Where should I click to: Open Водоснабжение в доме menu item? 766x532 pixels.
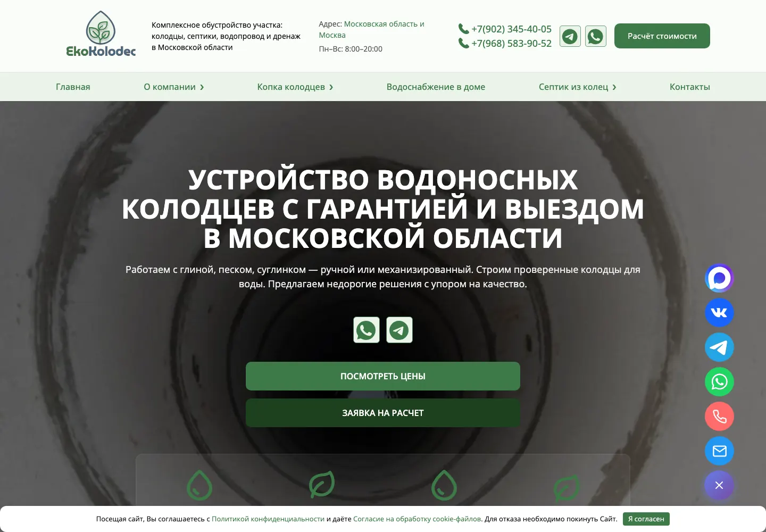(x=436, y=87)
